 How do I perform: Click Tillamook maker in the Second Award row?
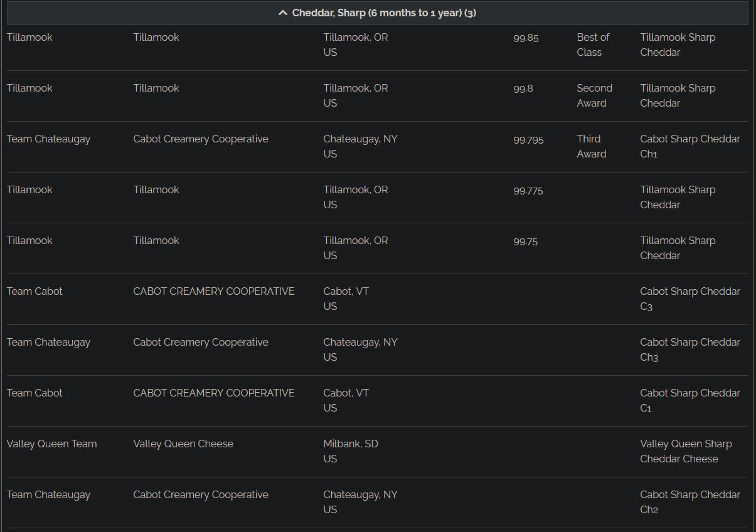click(29, 88)
